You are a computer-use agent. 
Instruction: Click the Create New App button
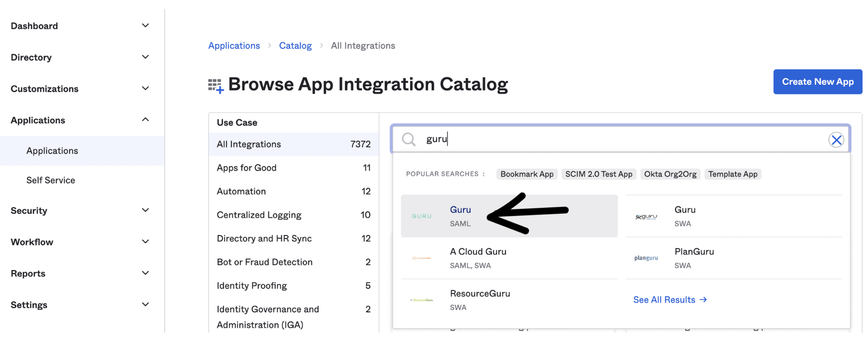point(817,81)
